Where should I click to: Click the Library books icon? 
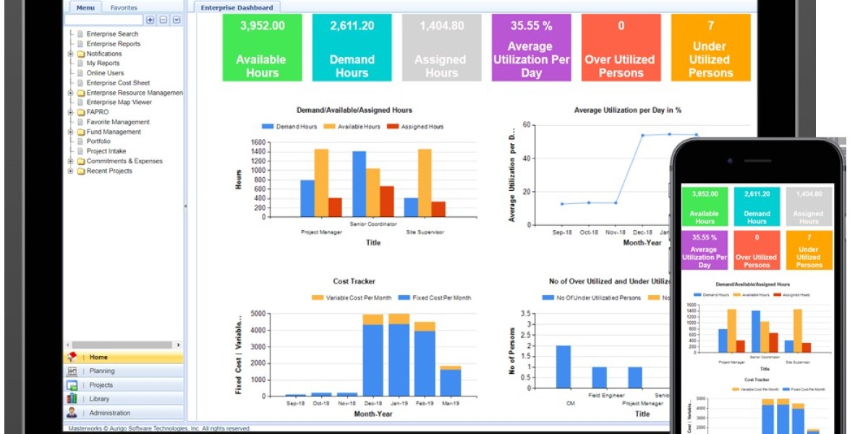72,399
